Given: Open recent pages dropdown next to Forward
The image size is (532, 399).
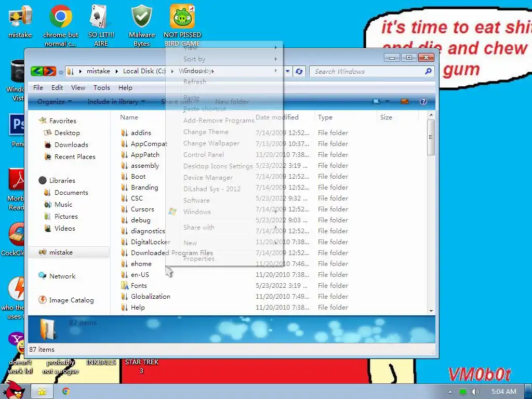Looking at the screenshot, I should coord(61,72).
